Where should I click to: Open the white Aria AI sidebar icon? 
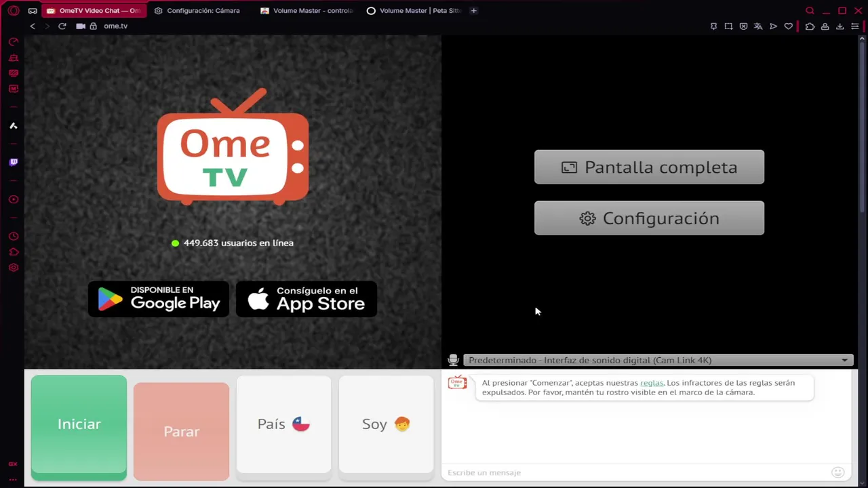(13, 125)
